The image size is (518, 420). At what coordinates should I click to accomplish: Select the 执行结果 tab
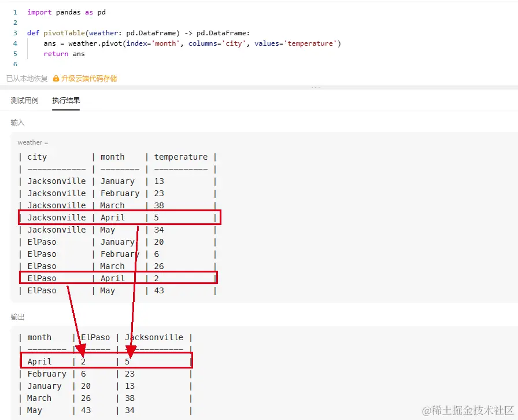[x=66, y=101]
